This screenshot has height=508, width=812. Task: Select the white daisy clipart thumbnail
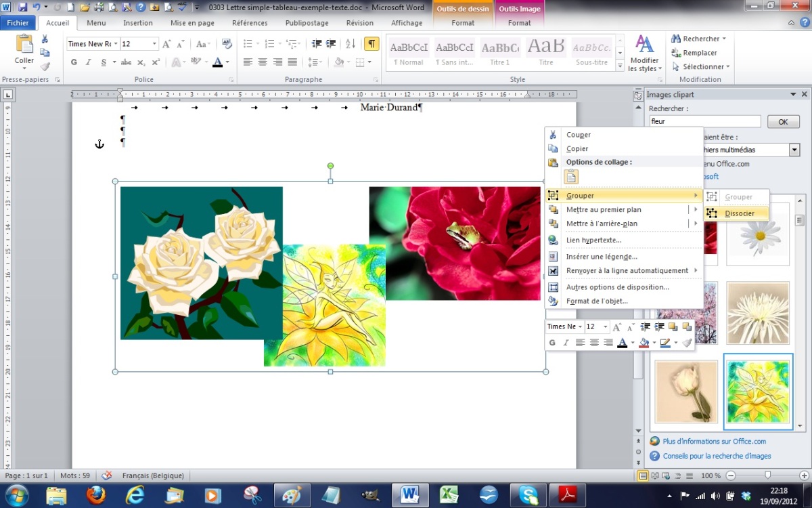(758, 234)
